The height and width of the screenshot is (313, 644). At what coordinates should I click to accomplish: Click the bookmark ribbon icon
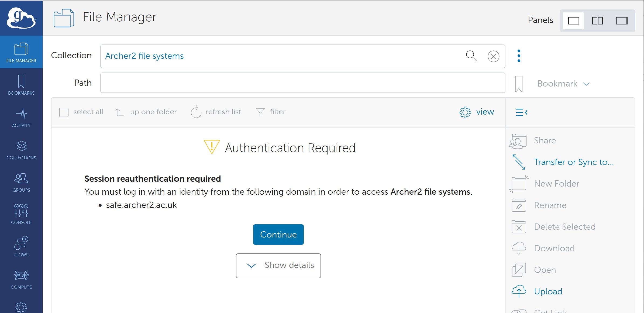519,84
